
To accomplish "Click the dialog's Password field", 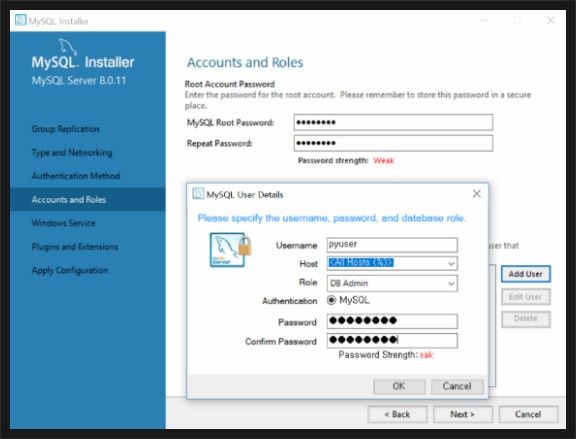I will 392,321.
